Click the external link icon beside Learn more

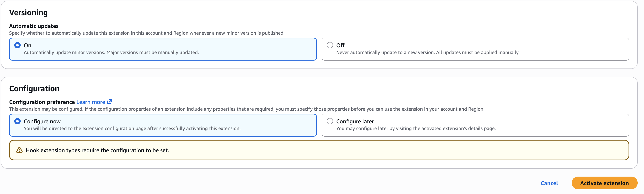pos(110,102)
